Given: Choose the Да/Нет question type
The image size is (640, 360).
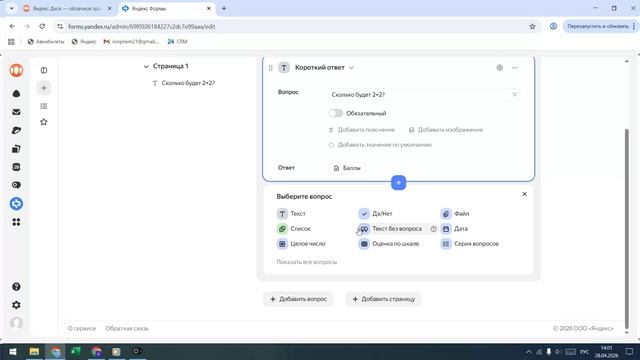Looking at the screenshot, I should point(376,213).
